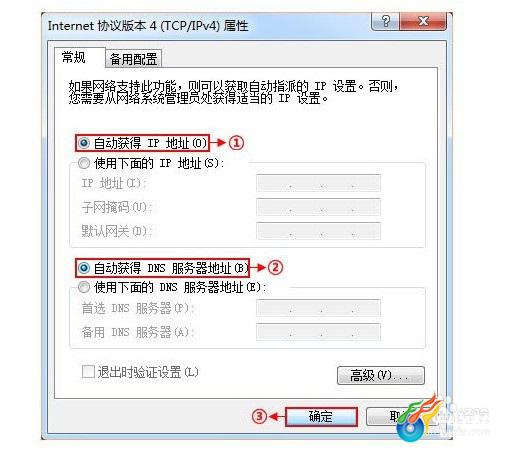Open 高级 advanced settings
520x450 pixels.
tap(381, 376)
